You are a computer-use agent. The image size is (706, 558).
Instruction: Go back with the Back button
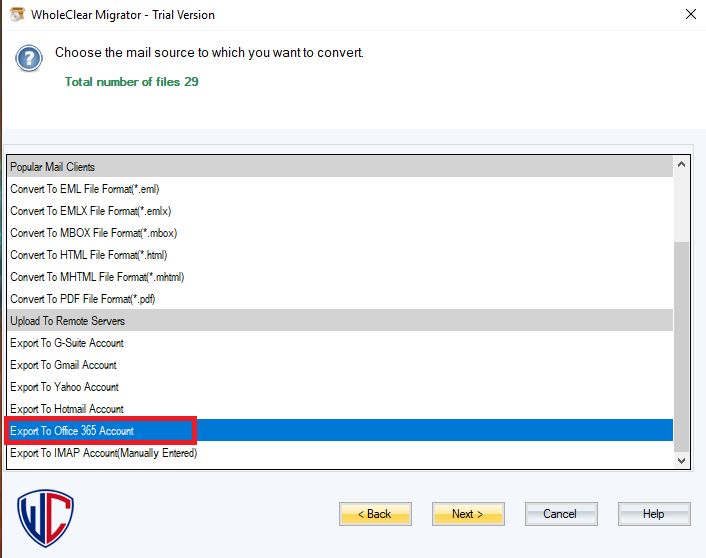tap(375, 514)
